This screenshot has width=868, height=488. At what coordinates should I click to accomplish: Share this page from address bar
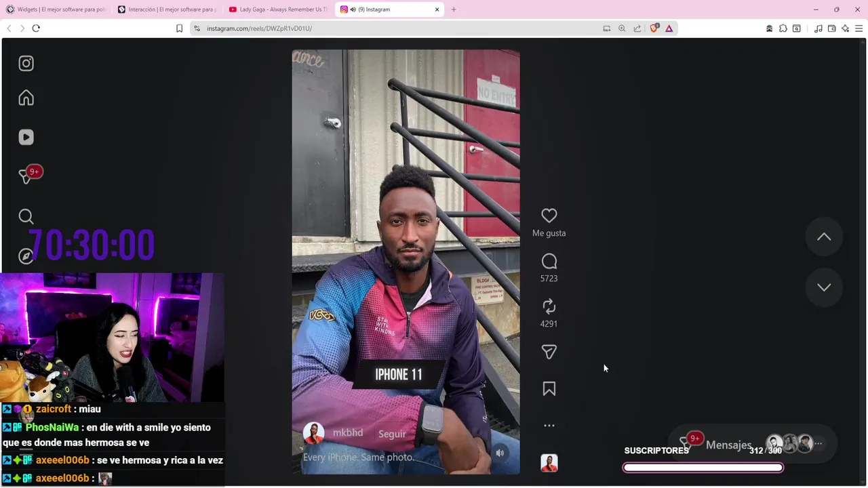[637, 28]
